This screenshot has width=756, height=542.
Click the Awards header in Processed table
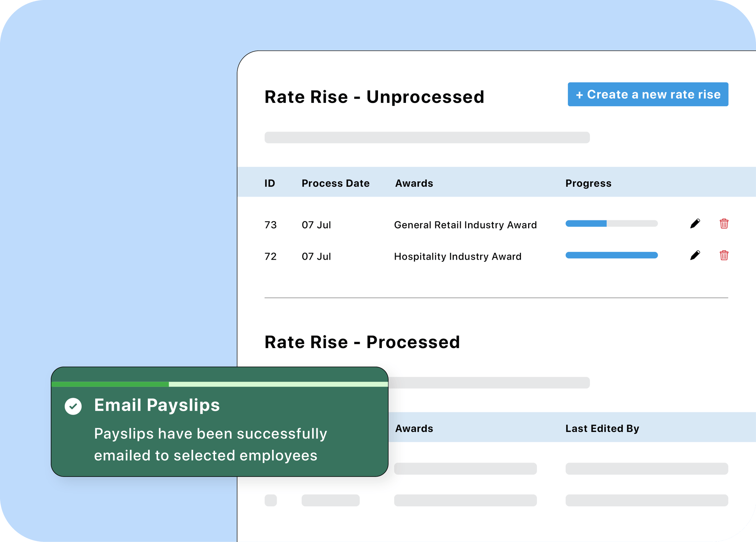(x=414, y=429)
